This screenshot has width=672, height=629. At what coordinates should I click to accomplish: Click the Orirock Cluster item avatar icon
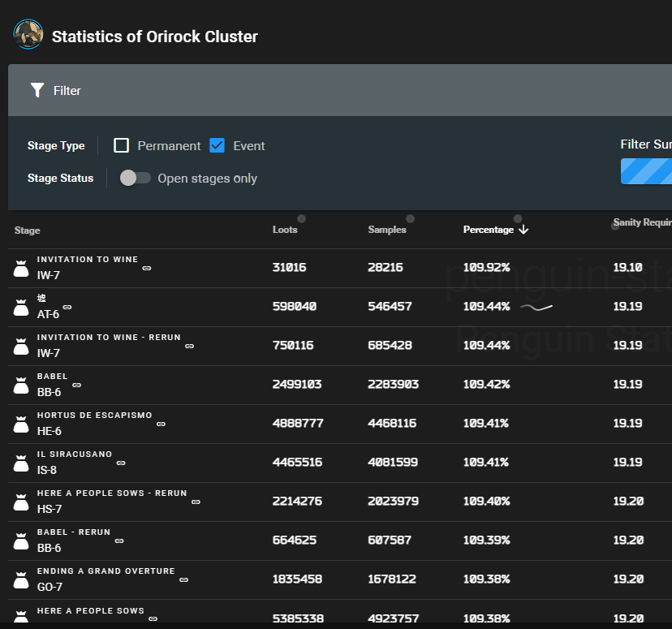click(x=28, y=34)
